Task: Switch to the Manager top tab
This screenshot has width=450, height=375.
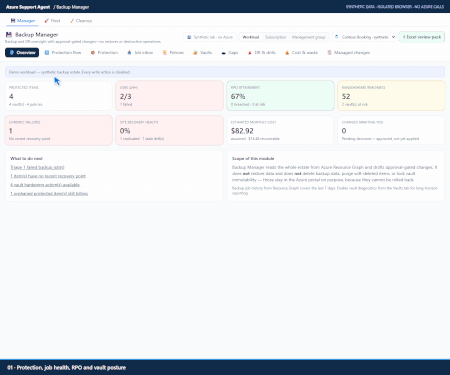Action: pyautogui.click(x=23, y=21)
